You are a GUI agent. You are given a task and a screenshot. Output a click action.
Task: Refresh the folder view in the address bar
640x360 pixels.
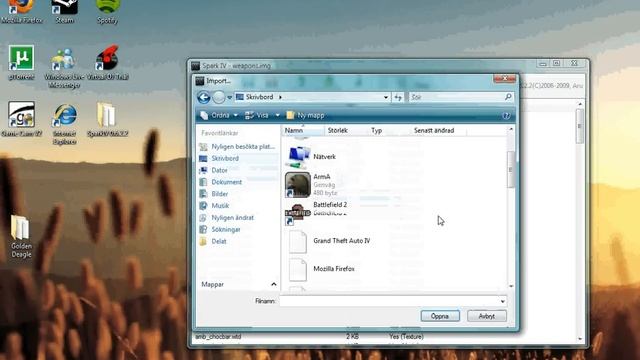[x=398, y=97]
